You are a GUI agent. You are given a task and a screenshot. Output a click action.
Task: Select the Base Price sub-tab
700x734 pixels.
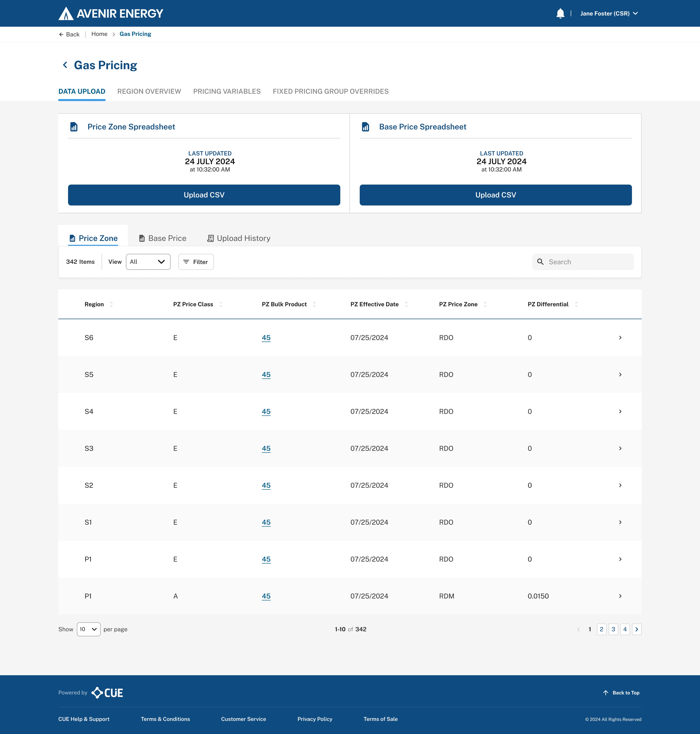[x=162, y=238]
